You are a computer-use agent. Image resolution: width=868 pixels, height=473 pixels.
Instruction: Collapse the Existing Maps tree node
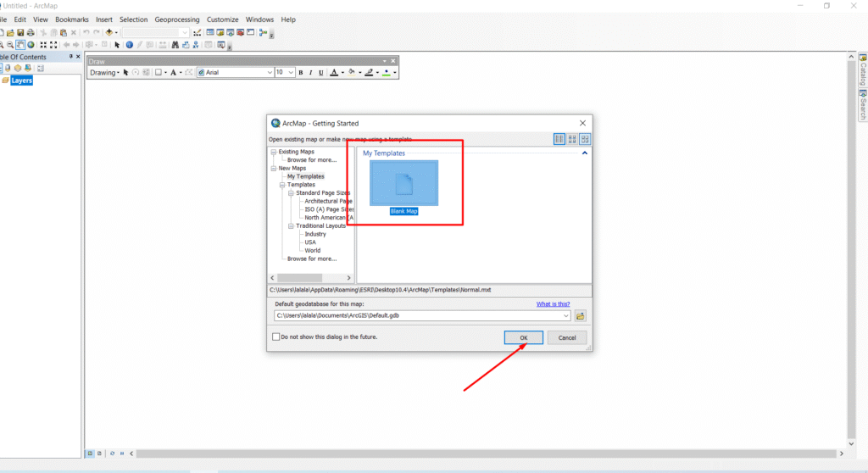pos(274,152)
